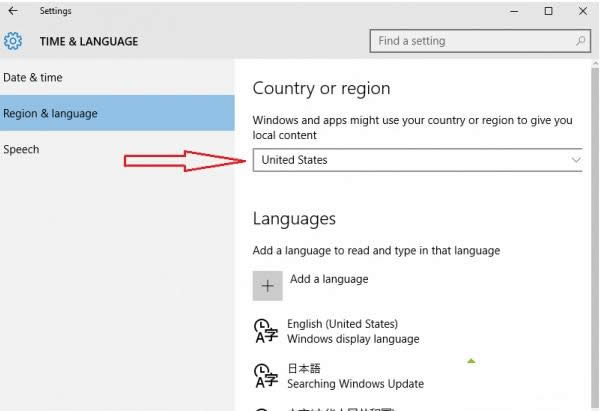Maximize the Settings window
The image size is (602, 411).
[x=548, y=11]
